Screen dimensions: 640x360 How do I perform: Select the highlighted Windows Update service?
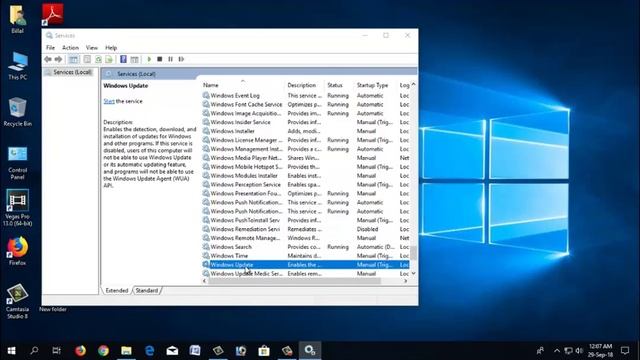coord(305,265)
